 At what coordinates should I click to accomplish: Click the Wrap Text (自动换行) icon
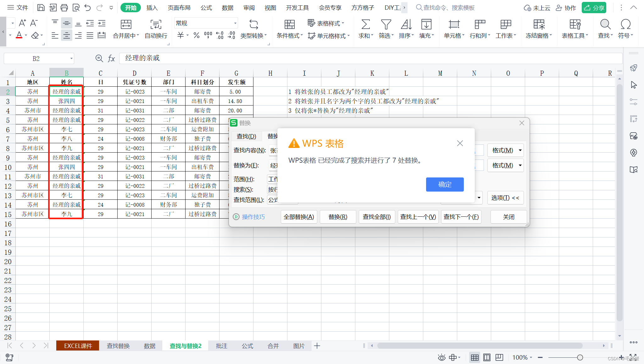point(156,24)
